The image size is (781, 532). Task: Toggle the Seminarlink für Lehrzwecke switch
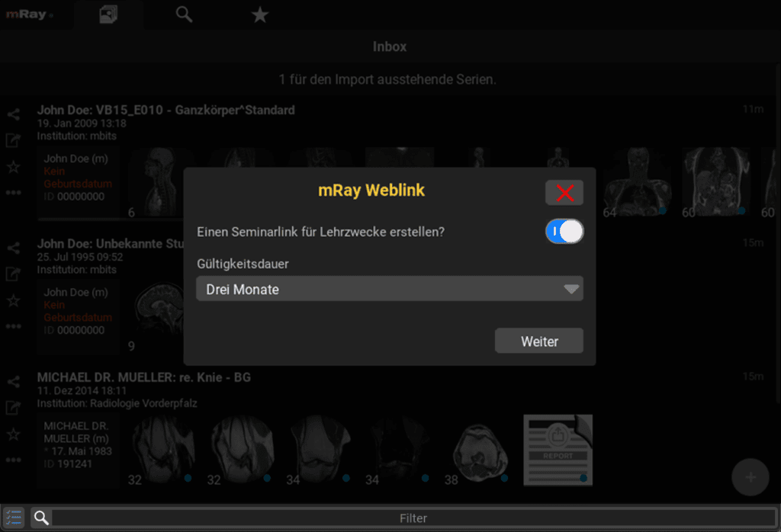[x=564, y=232]
